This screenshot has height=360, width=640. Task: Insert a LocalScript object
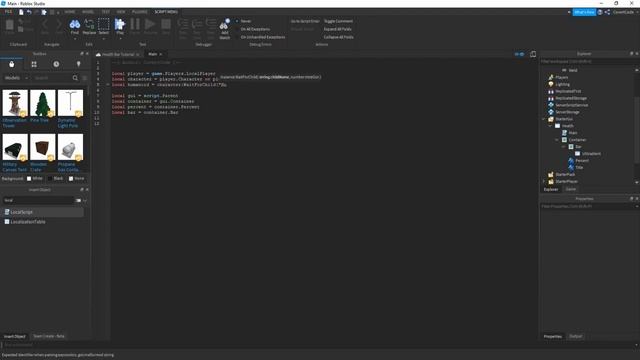coord(43,212)
